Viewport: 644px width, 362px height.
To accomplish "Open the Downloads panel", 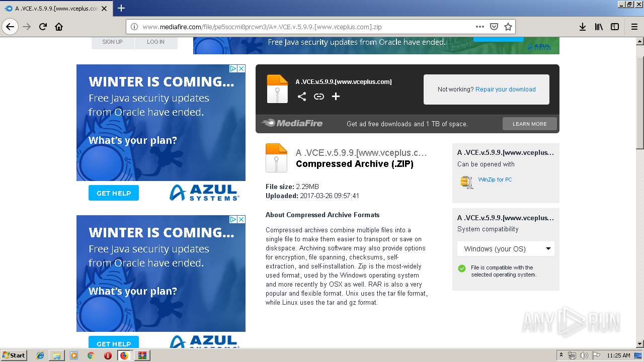I will click(x=583, y=27).
